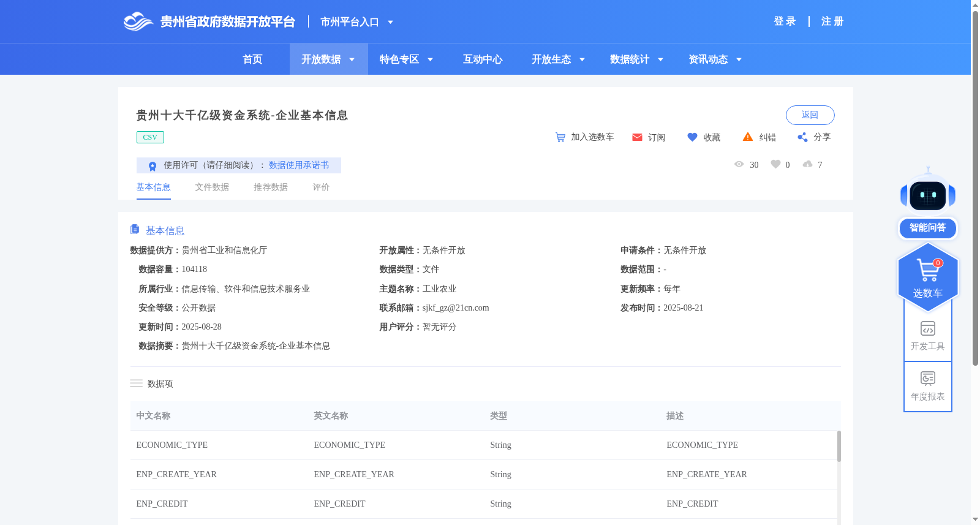
Task: Click the 登录 link
Action: pos(785,21)
